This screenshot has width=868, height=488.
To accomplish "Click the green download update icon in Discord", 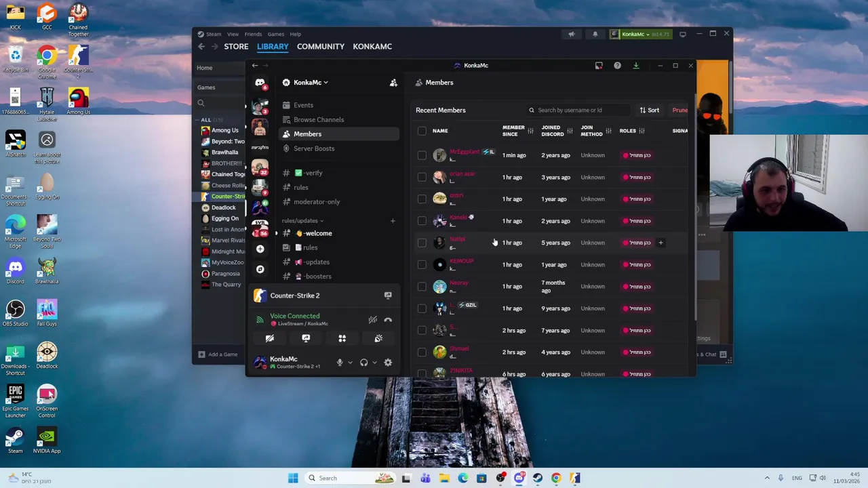I will tap(636, 66).
